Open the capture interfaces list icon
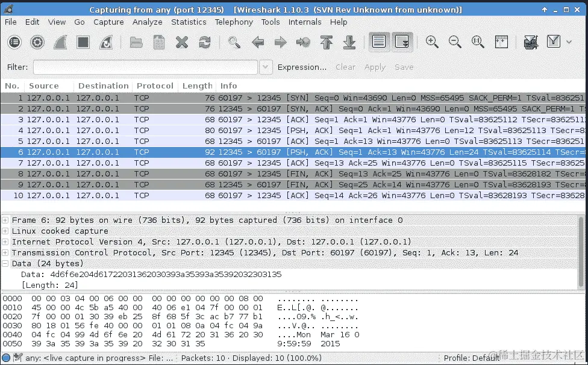 pyautogui.click(x=14, y=42)
